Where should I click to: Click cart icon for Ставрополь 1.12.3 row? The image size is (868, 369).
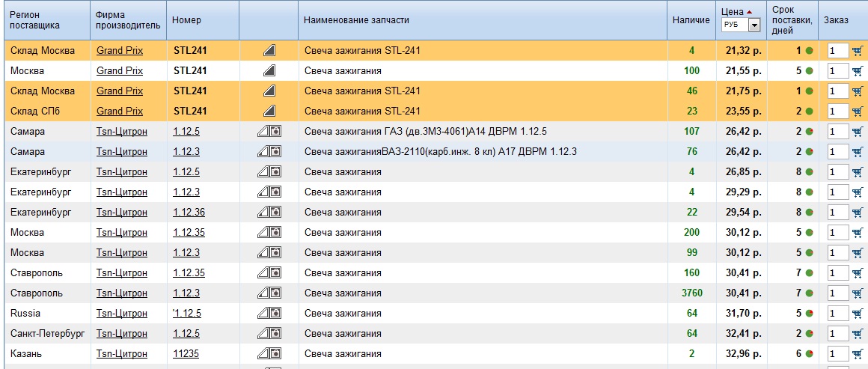click(858, 293)
